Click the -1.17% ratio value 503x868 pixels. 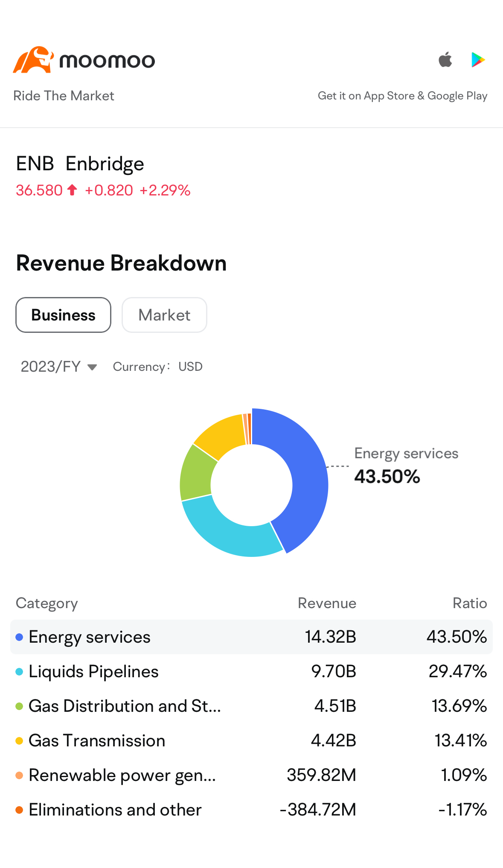pos(463,810)
